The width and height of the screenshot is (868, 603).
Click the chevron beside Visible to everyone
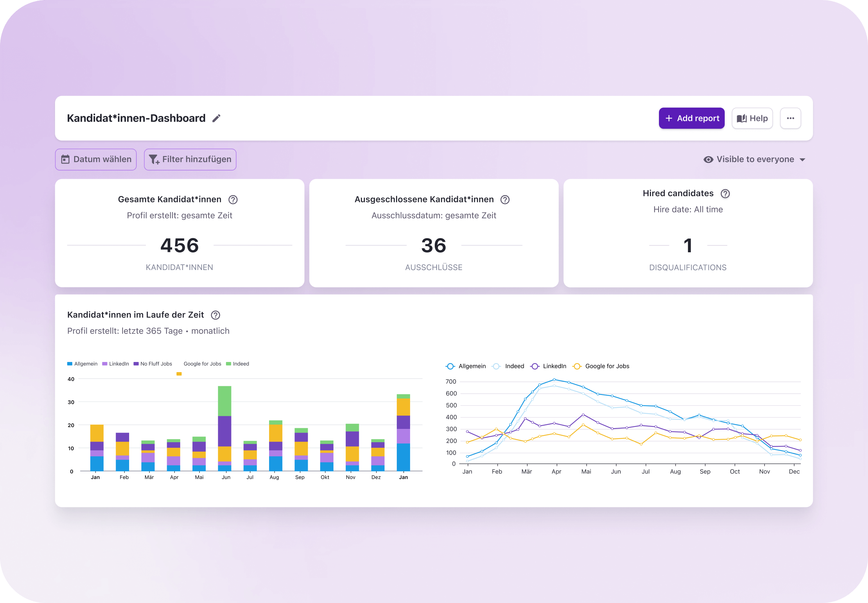tap(802, 160)
